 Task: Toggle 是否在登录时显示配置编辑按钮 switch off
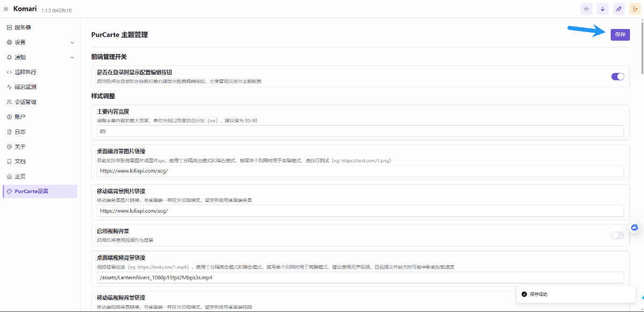[x=618, y=76]
